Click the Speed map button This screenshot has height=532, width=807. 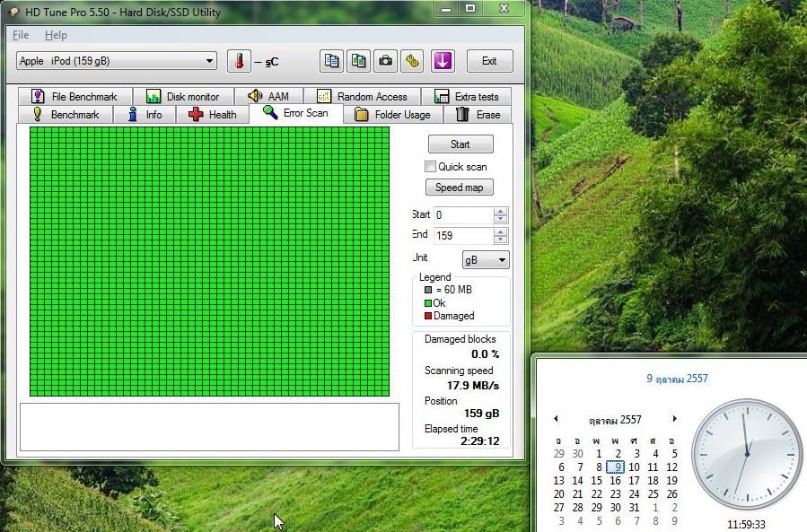tap(459, 188)
